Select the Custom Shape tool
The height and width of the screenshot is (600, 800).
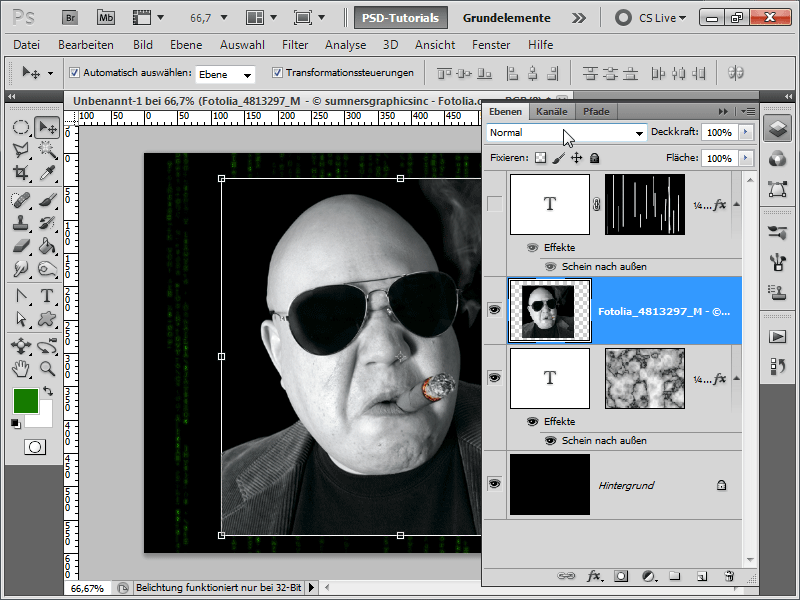coord(47,318)
